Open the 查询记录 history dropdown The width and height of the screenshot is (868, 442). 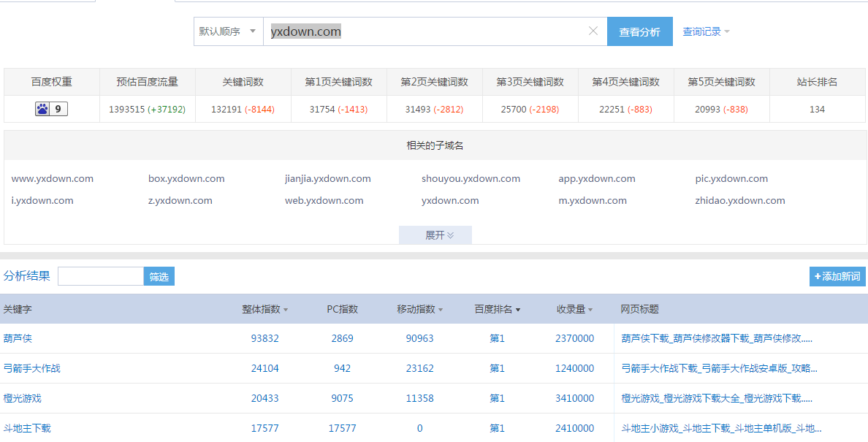706,31
